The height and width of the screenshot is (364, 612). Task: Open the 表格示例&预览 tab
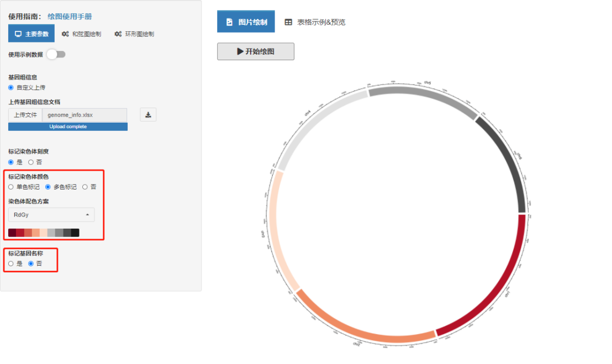[321, 22]
